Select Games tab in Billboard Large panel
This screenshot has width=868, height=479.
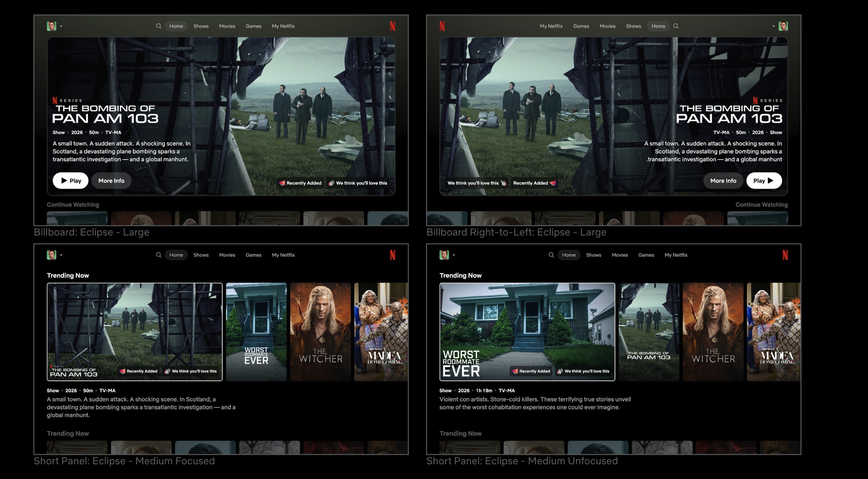pos(253,26)
